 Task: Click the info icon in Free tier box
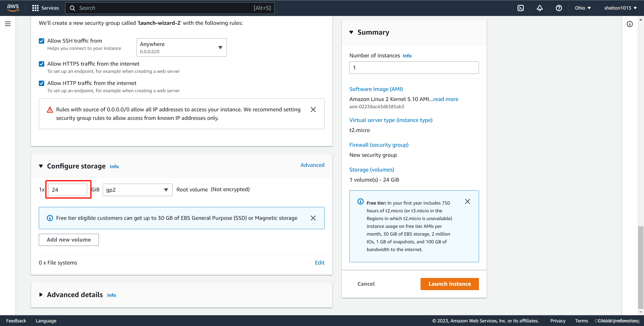tap(361, 201)
